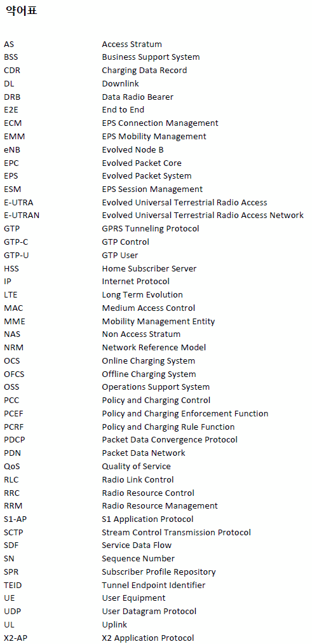Select the SCTP abbreviation

pyautogui.click(x=13, y=532)
